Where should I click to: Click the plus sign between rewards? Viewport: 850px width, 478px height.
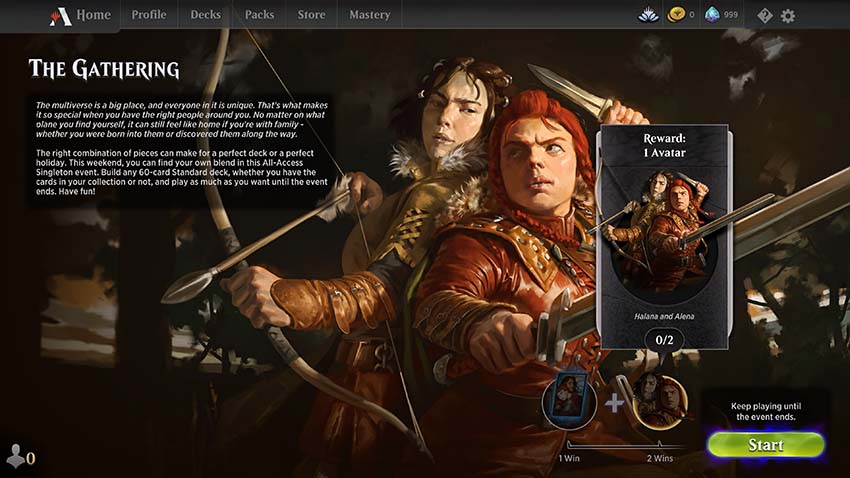click(x=614, y=403)
